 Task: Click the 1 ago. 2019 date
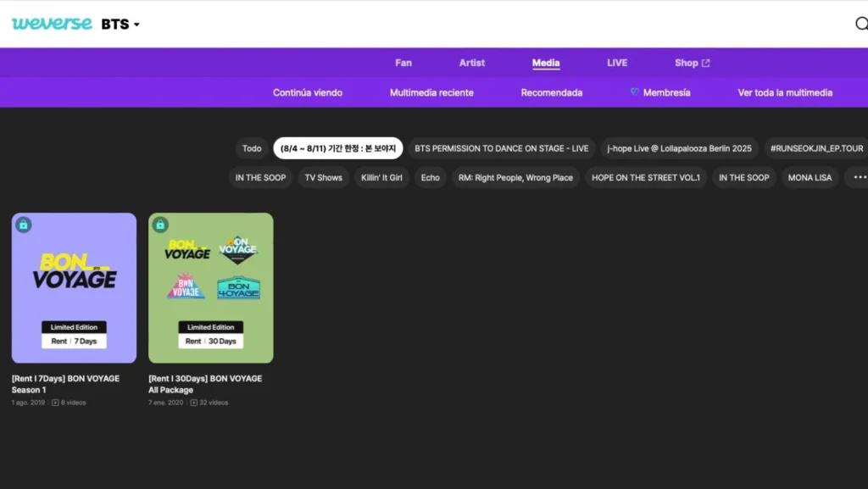(28, 403)
